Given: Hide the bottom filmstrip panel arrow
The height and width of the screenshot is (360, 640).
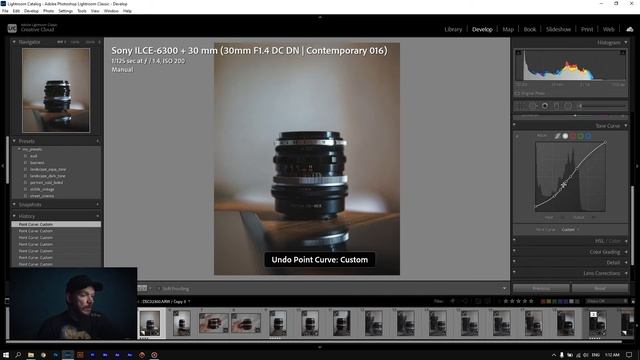Looking at the screenshot, I should click(x=320, y=347).
